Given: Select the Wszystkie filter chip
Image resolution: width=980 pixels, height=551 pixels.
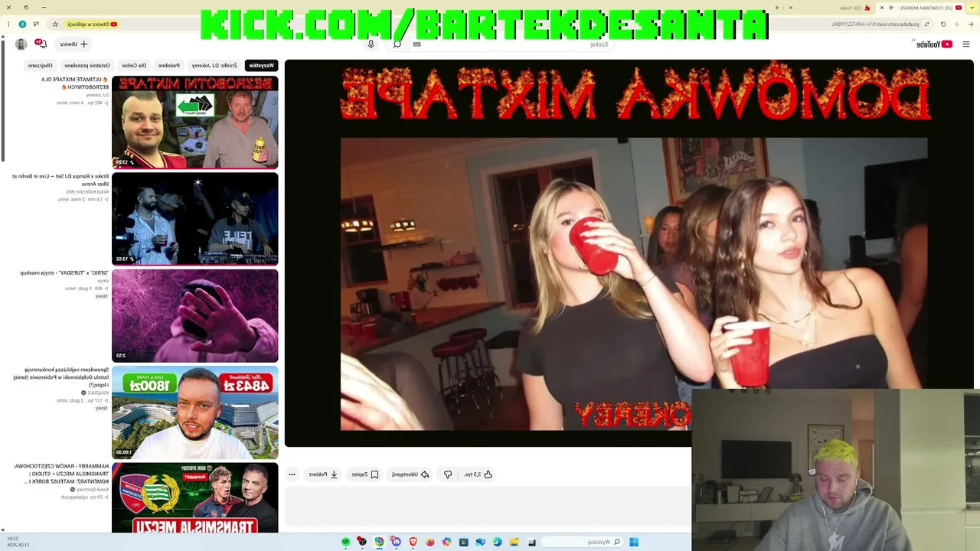Looking at the screenshot, I should pyautogui.click(x=261, y=66).
